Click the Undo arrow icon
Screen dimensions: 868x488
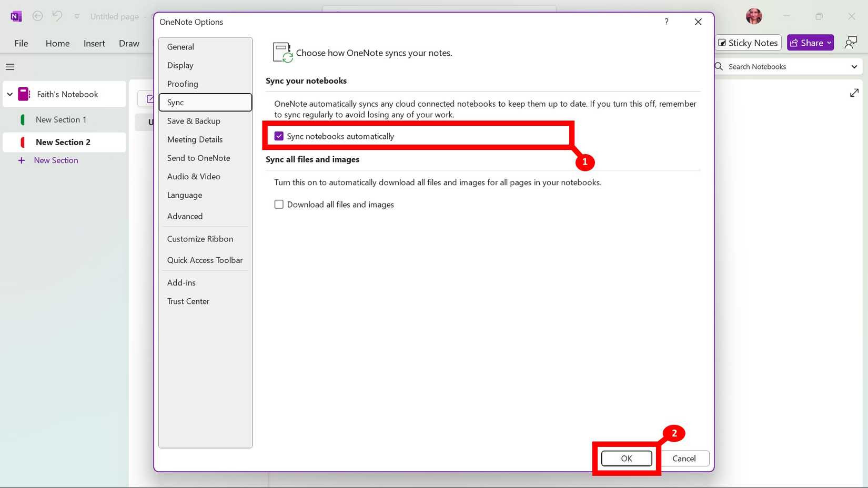point(57,16)
